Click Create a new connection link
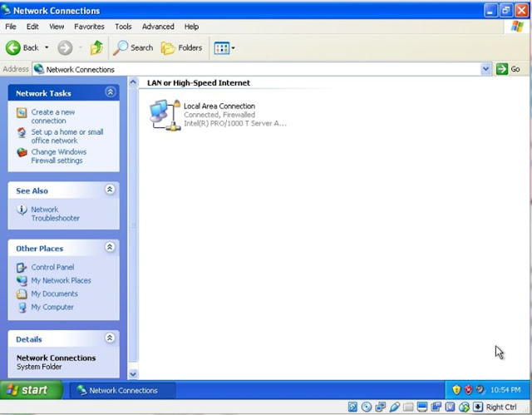Image resolution: width=532 pixels, height=415 pixels. [53, 116]
